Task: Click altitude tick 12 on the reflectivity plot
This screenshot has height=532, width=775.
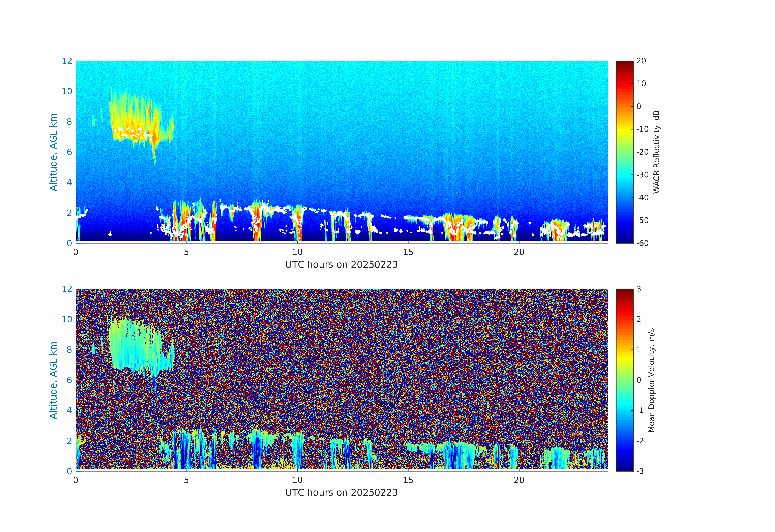Action: [67, 61]
